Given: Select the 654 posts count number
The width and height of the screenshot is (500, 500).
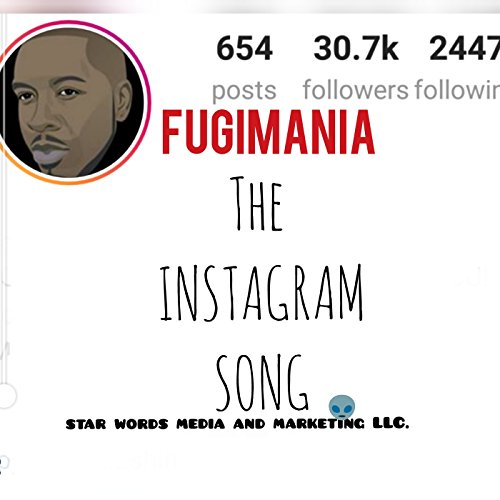Looking at the screenshot, I should click(x=244, y=49).
